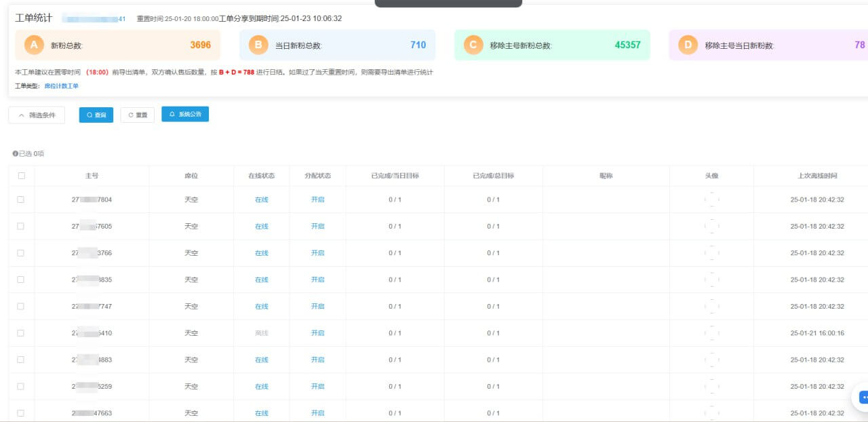868x422 pixels.
Task: Click the info icon next to 已选 0项
Action: (x=15, y=154)
